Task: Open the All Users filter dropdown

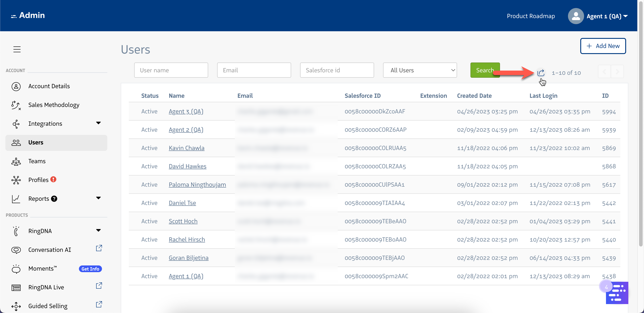Action: point(420,70)
